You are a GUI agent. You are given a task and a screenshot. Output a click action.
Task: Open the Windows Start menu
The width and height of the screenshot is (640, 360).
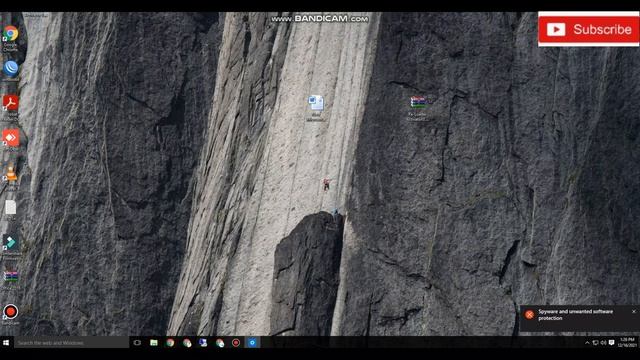pos(6,342)
